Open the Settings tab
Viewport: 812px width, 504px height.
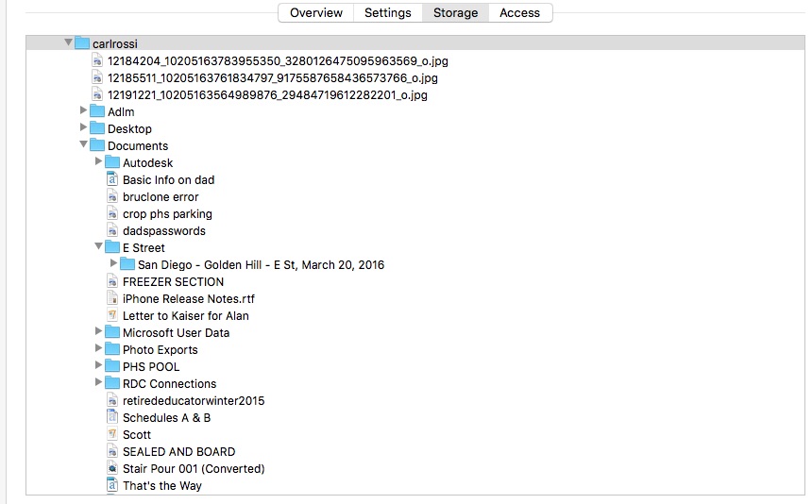[387, 12]
